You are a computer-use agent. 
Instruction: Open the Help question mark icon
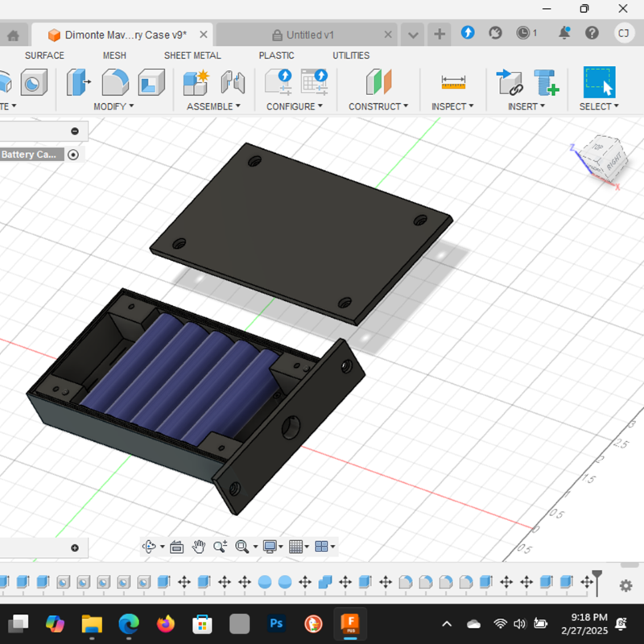(592, 32)
